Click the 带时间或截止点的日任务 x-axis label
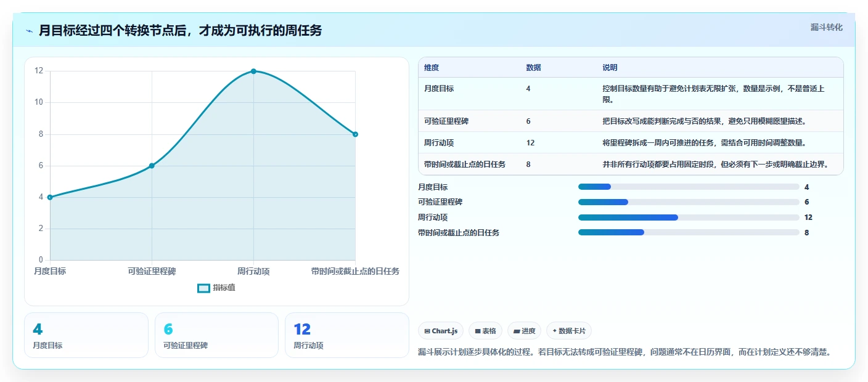This screenshot has height=382, width=868. click(x=355, y=271)
